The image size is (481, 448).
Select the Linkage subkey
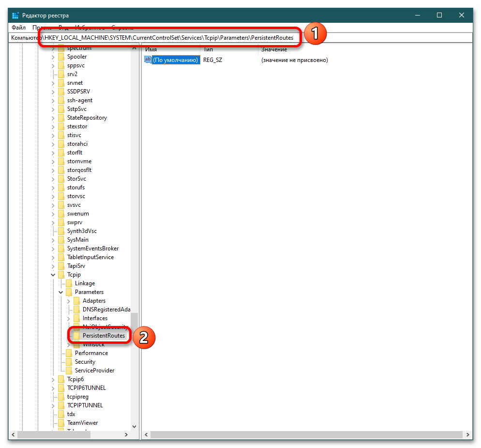85,283
